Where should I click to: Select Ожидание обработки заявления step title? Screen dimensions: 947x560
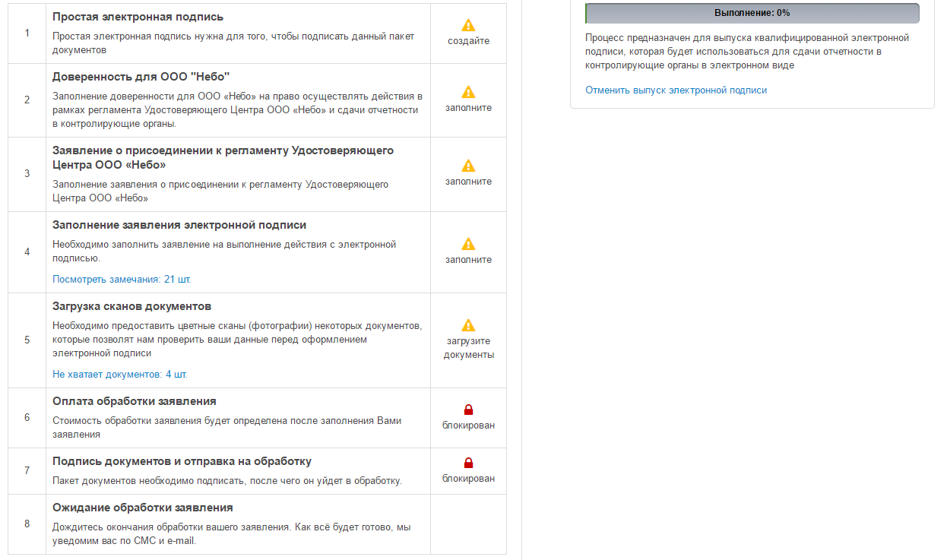coord(142,508)
